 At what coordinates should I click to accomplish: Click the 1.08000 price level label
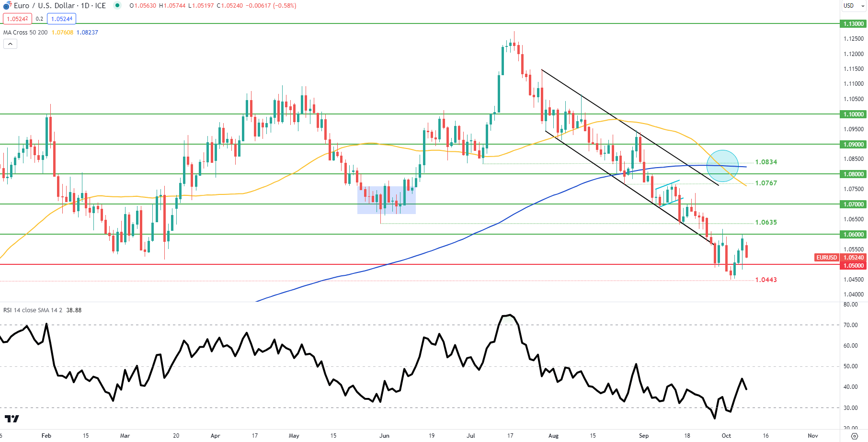tap(854, 174)
